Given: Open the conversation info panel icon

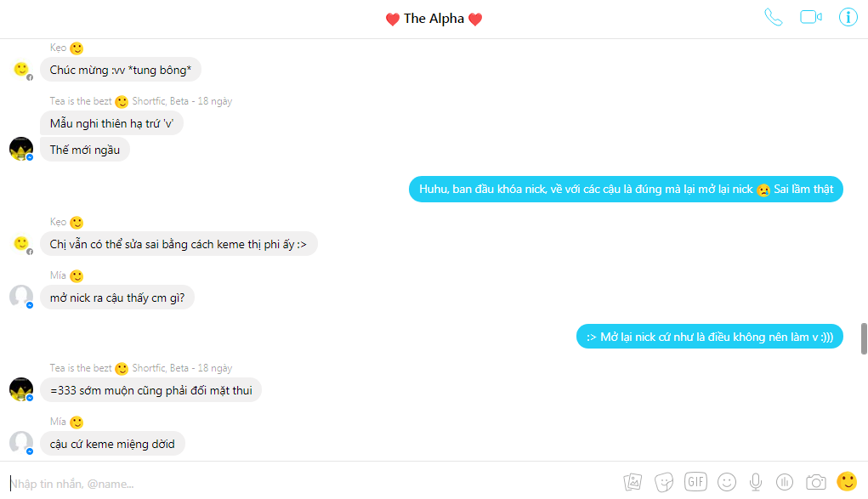Looking at the screenshot, I should (848, 17).
